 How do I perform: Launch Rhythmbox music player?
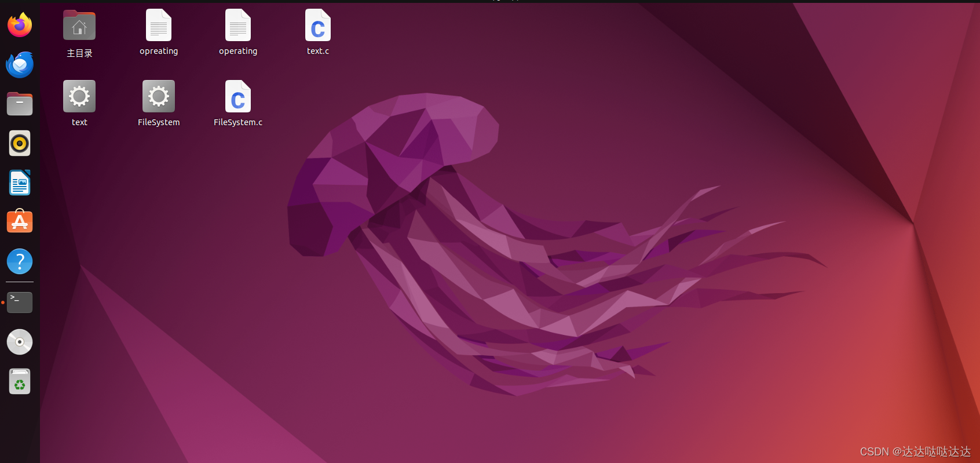click(x=20, y=143)
